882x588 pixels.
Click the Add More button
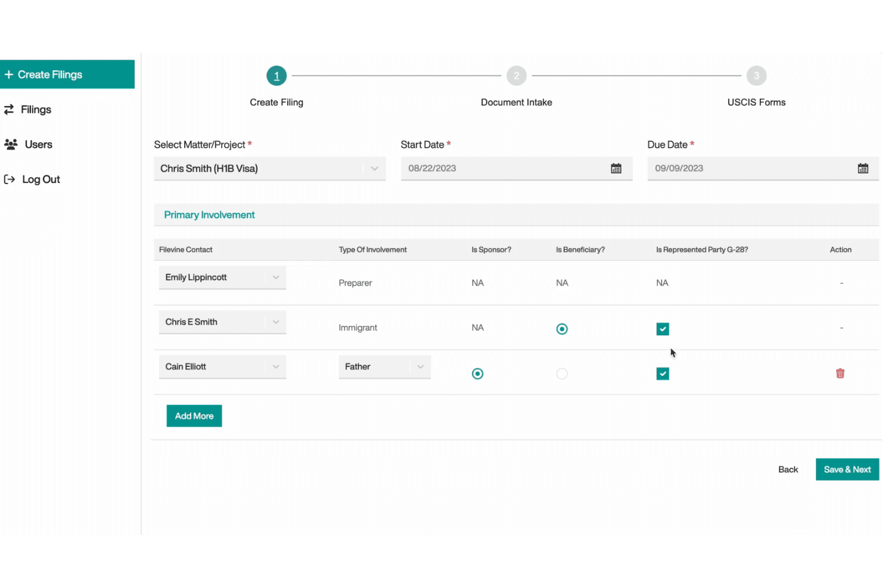click(194, 416)
